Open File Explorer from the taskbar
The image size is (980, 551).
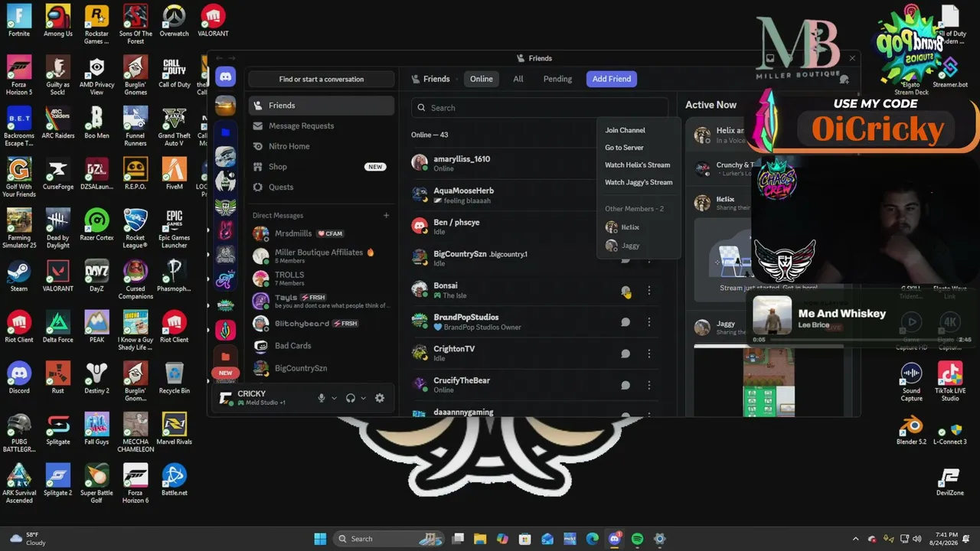pyautogui.click(x=479, y=539)
